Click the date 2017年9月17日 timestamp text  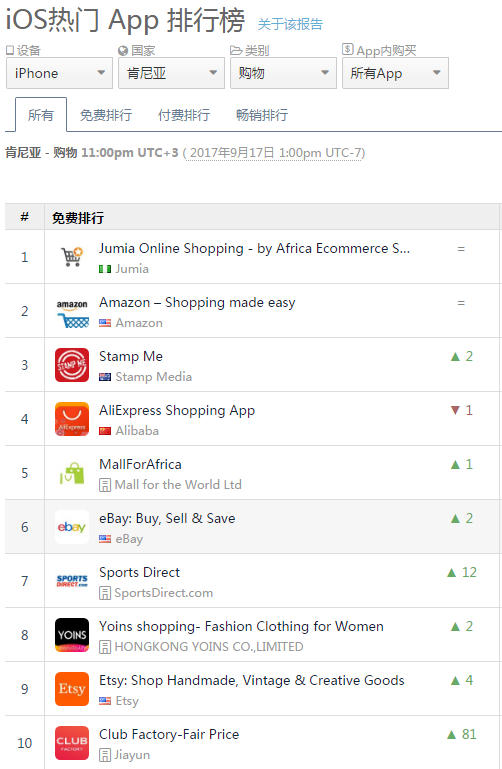click(232, 153)
